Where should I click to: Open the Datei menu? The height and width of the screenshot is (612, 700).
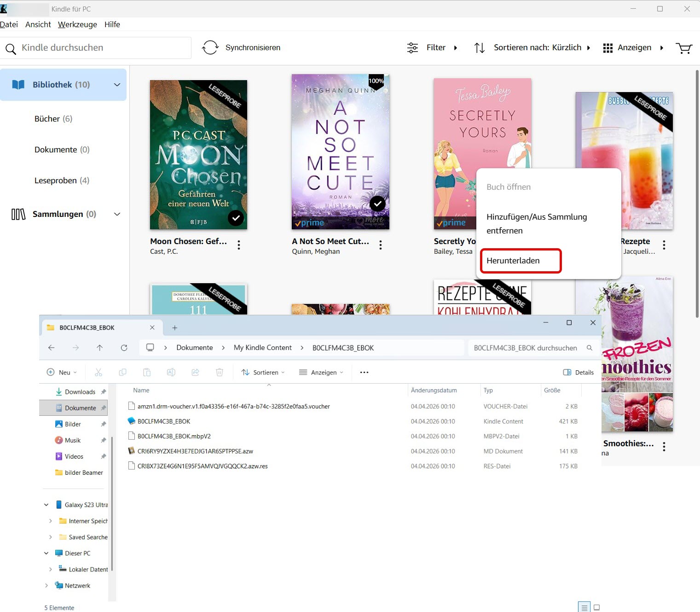(x=9, y=24)
